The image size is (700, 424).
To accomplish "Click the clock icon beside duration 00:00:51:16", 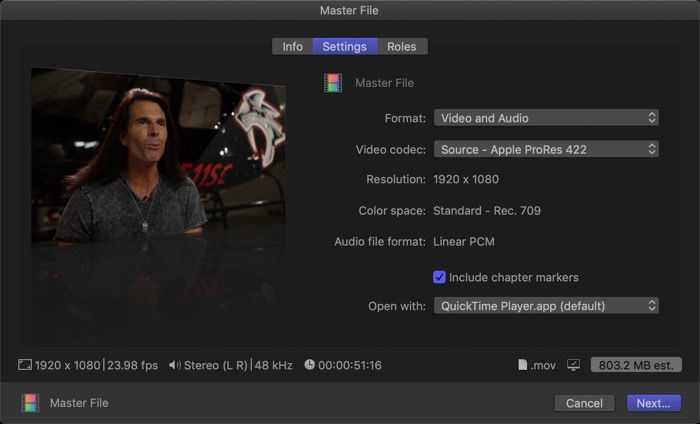I will 309,365.
